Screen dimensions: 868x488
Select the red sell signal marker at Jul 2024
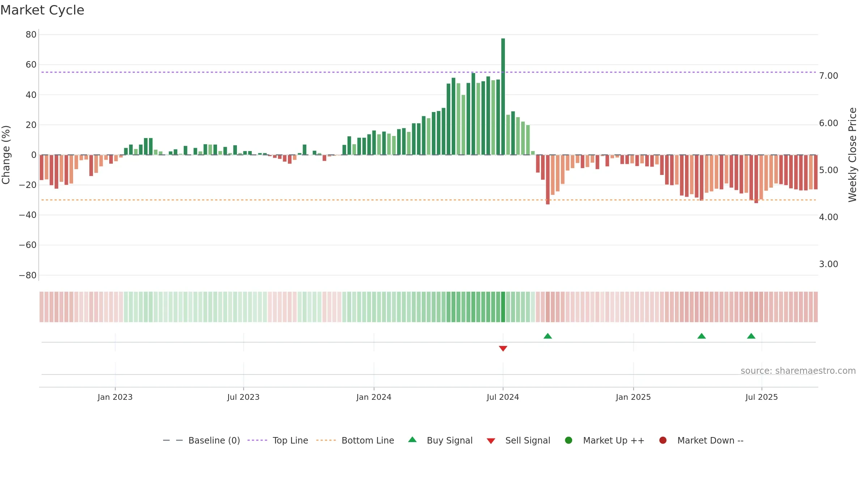click(503, 348)
